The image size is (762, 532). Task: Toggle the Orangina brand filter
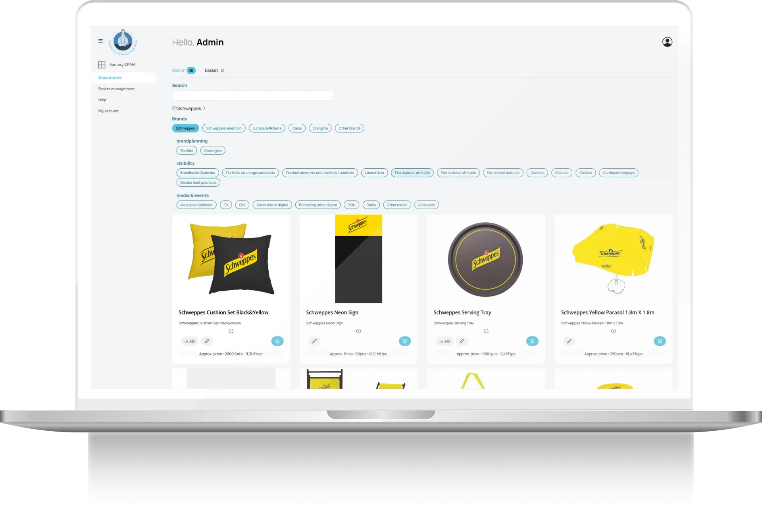pyautogui.click(x=320, y=128)
